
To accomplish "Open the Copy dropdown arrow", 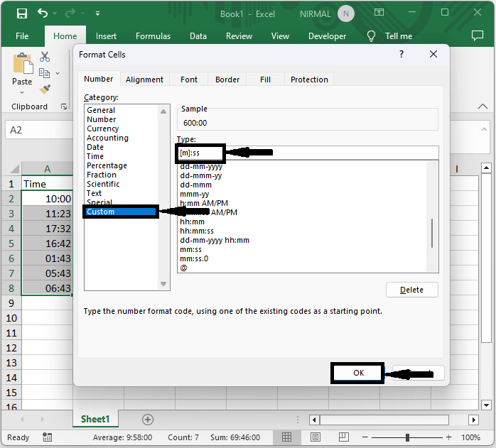I will [x=58, y=73].
